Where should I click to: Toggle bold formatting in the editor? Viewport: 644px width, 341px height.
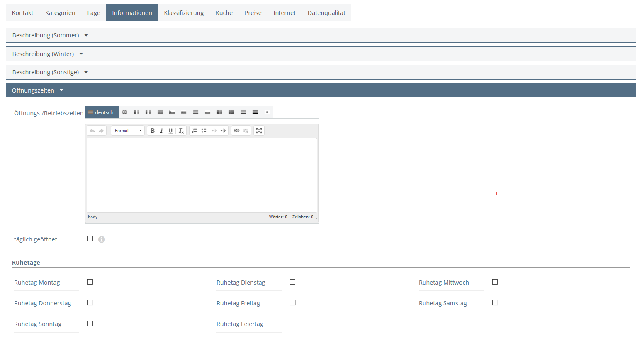[x=153, y=131]
